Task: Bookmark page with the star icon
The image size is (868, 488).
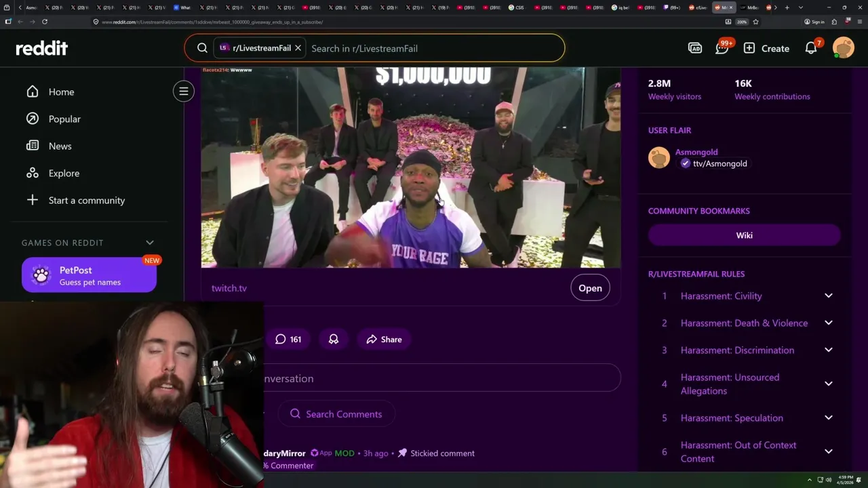Action: point(755,22)
